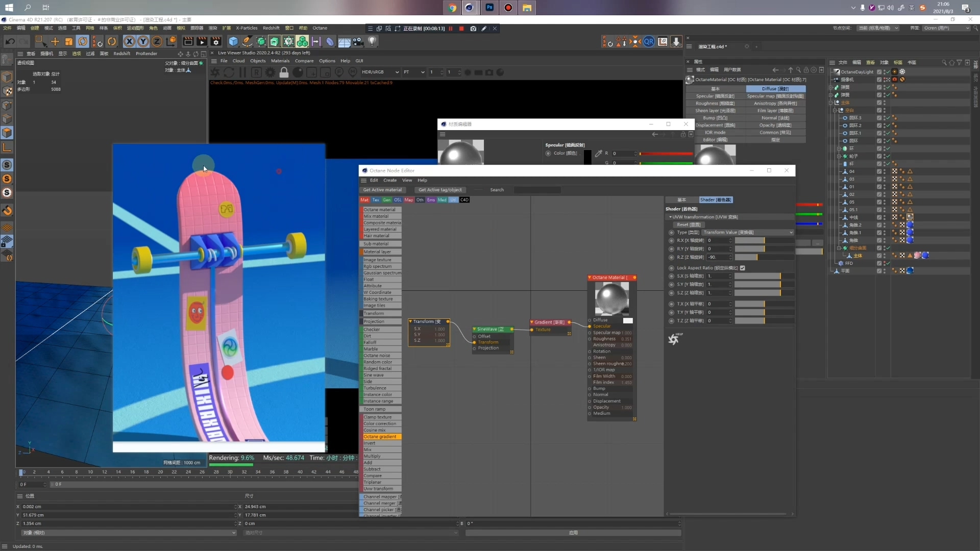Click the light bulb icon in the toolbar

(372, 41)
